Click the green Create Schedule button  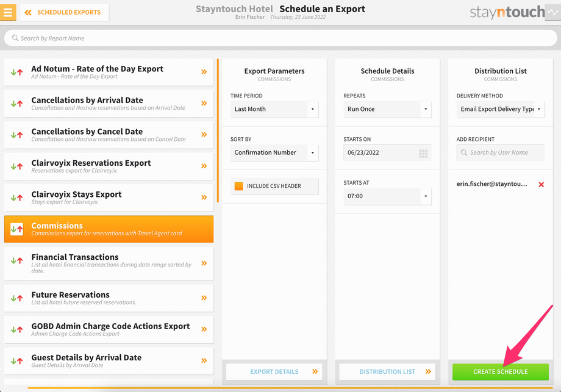point(501,372)
